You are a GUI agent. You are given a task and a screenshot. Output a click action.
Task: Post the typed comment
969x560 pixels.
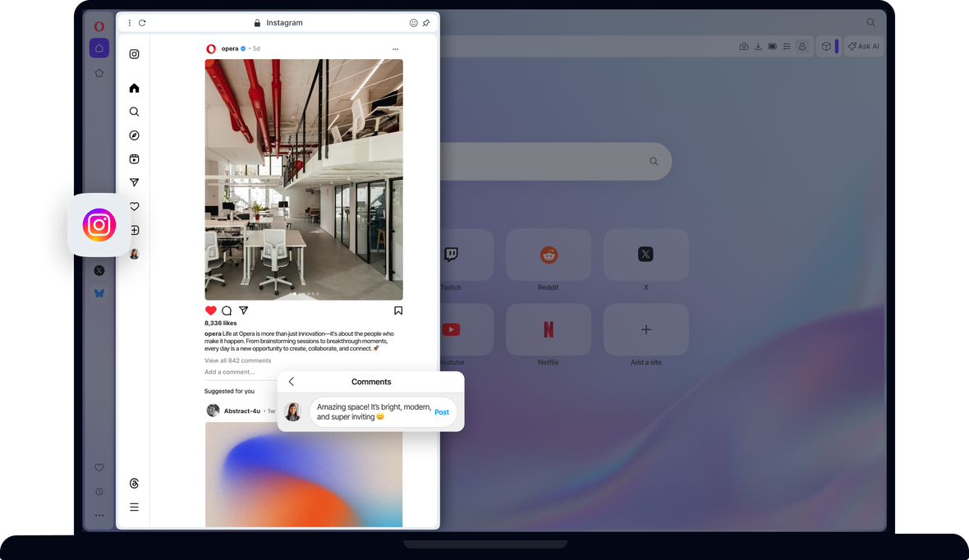coord(442,412)
